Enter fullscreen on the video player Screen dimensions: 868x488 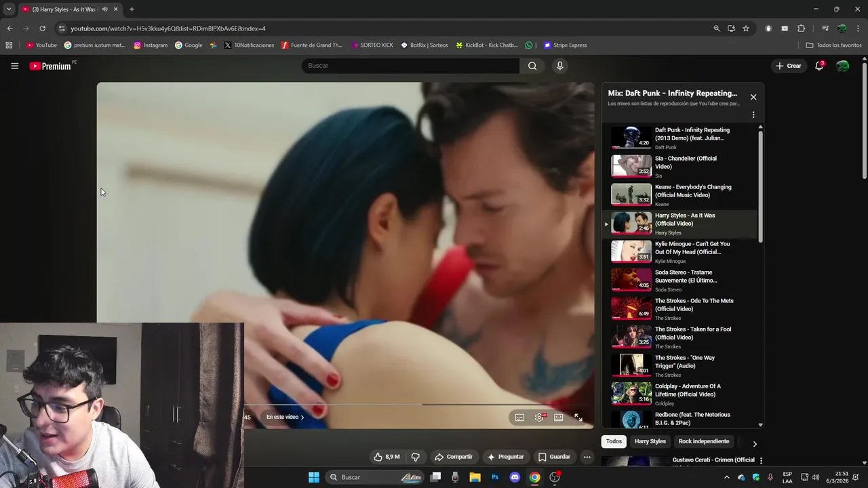coord(578,418)
